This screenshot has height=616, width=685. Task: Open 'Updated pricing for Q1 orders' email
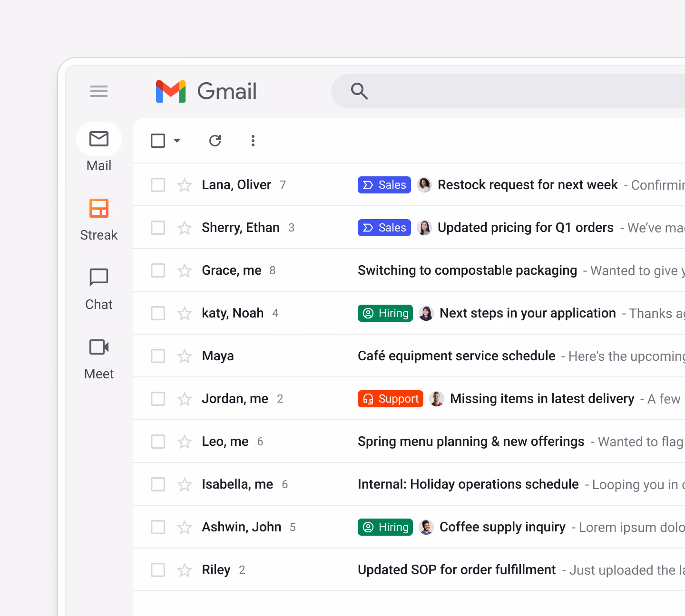(526, 228)
